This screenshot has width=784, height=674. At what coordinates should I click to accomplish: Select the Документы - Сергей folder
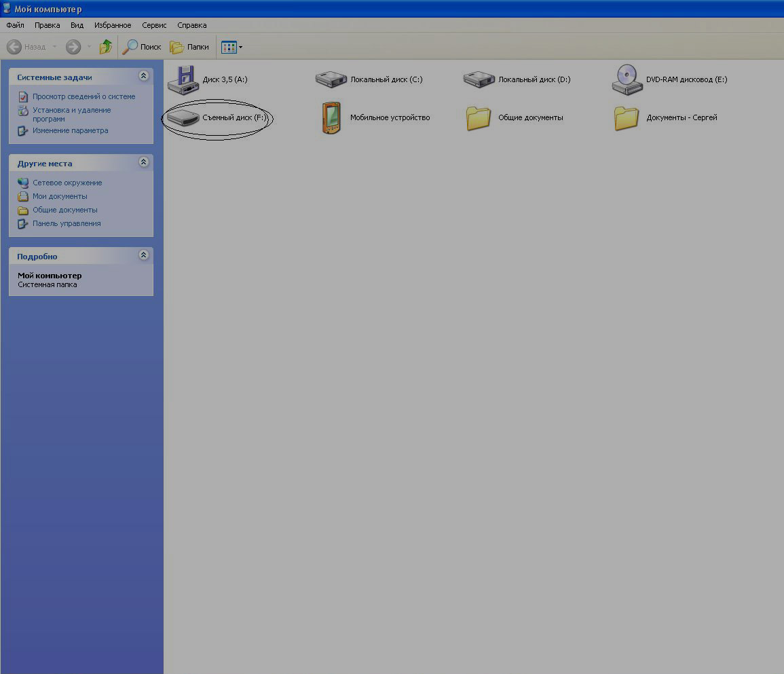[x=627, y=118]
